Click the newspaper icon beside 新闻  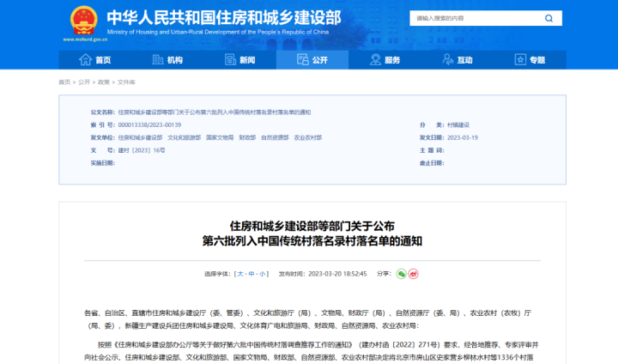(x=229, y=60)
